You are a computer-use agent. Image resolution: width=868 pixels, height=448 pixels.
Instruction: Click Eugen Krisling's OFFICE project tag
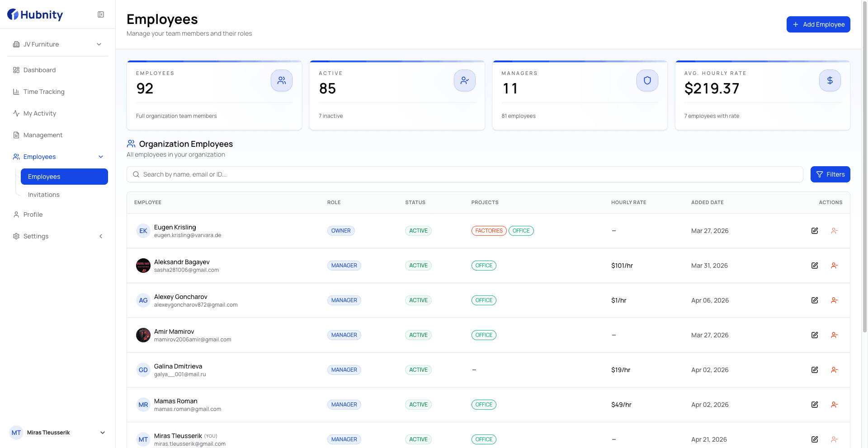coord(521,231)
